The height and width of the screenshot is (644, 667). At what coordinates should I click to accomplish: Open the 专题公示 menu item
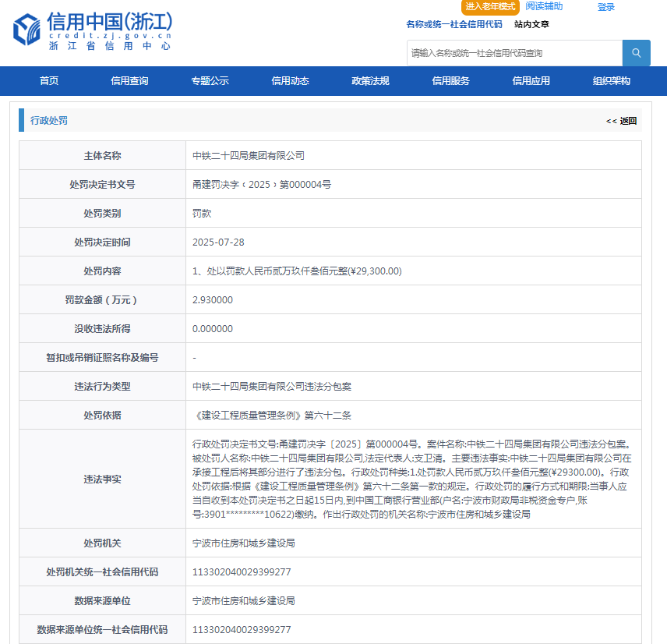(210, 81)
